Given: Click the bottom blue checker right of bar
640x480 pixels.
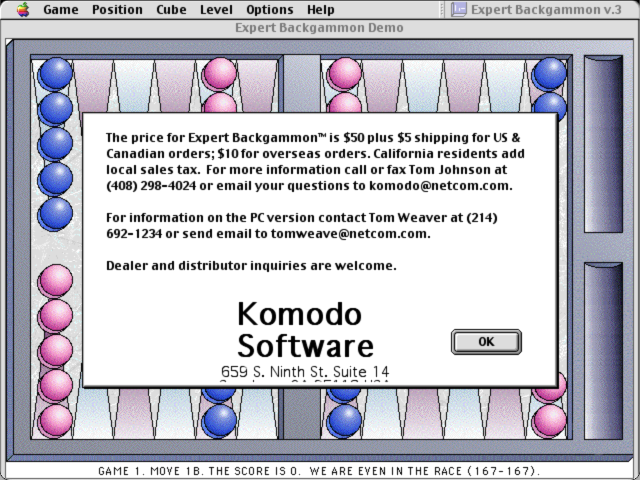Looking at the screenshot, I should 344,421.
